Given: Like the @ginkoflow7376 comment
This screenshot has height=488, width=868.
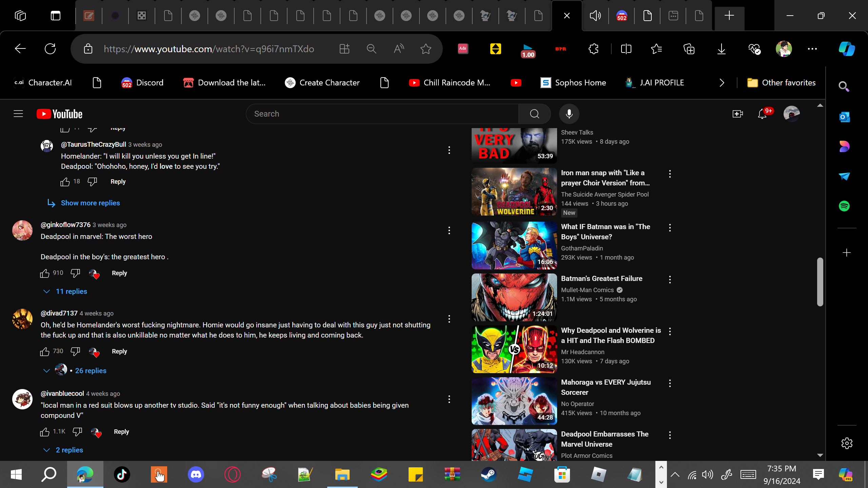Looking at the screenshot, I should click(x=45, y=273).
